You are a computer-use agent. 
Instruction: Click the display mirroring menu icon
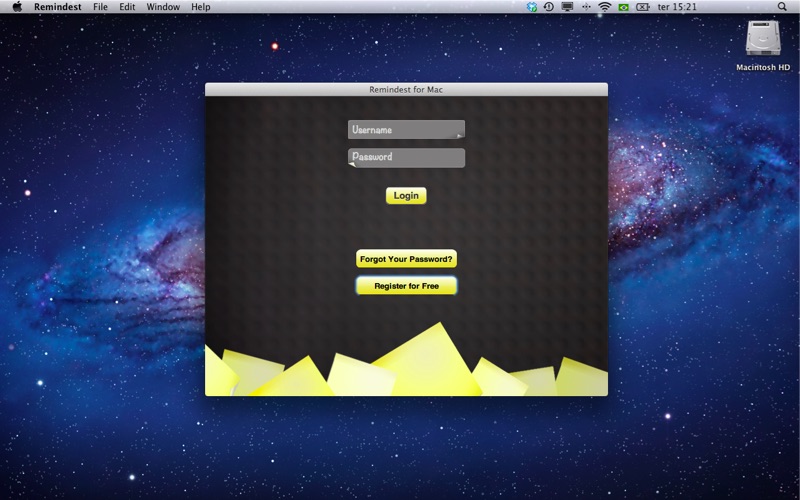click(x=567, y=7)
